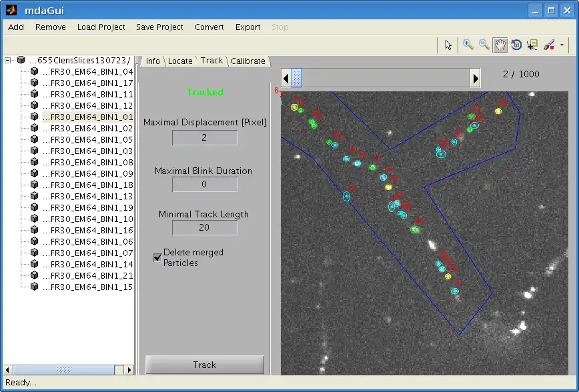Click the cube icon beside FR30_EM64_BIN1_04

(x=34, y=72)
